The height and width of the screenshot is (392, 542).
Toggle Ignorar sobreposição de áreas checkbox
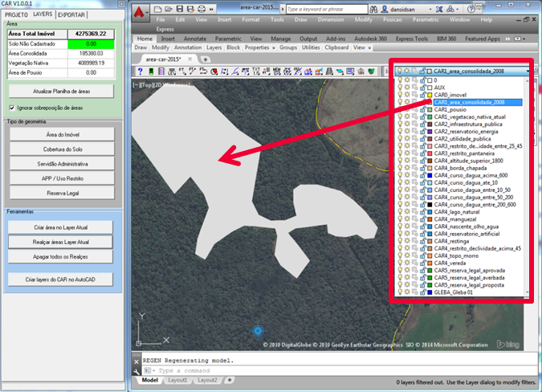click(x=12, y=108)
